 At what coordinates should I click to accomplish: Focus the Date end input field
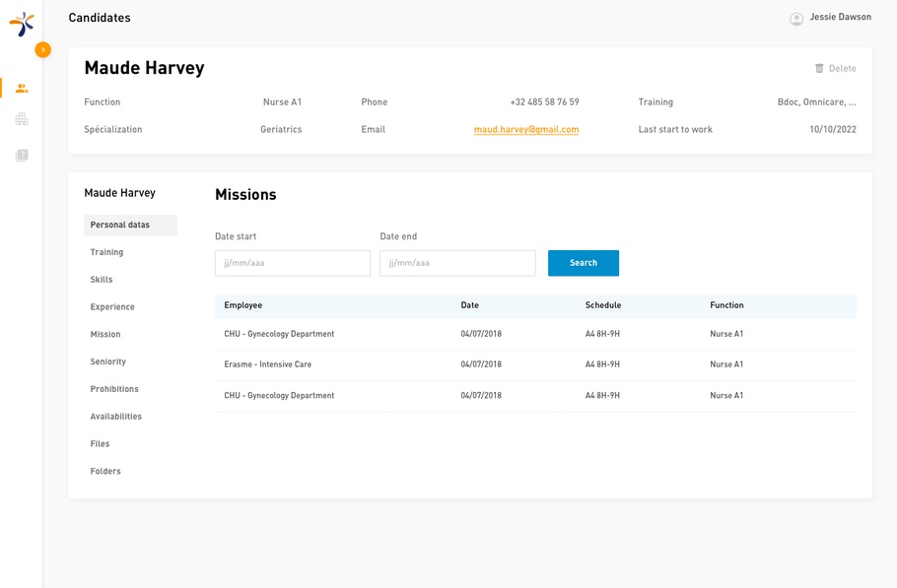(x=457, y=263)
